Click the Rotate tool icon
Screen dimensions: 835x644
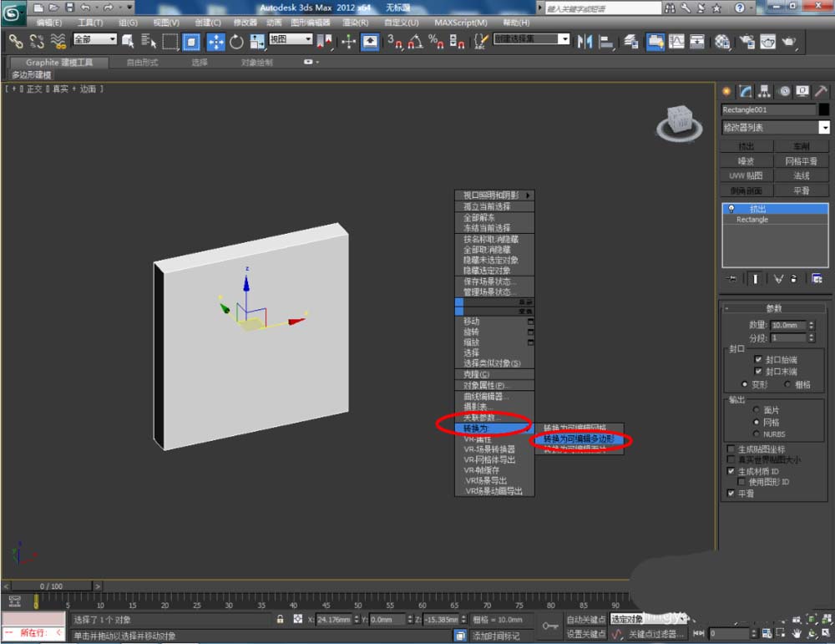[236, 42]
